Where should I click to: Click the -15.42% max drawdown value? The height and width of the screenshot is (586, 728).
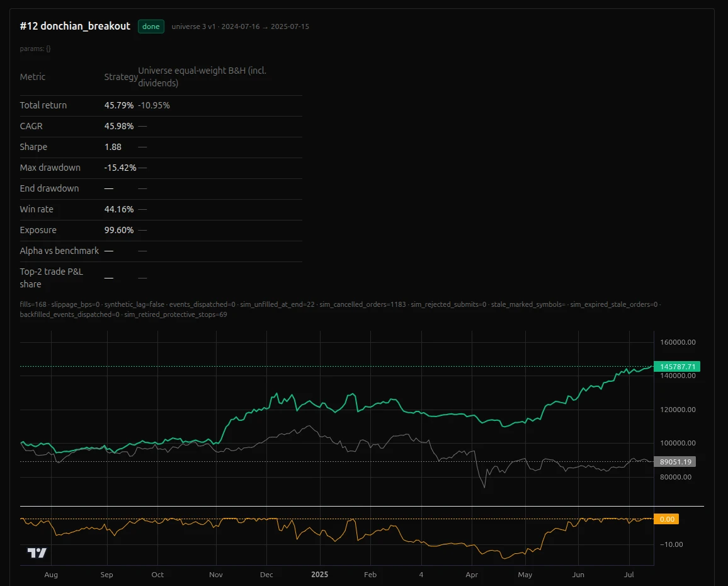120,168
